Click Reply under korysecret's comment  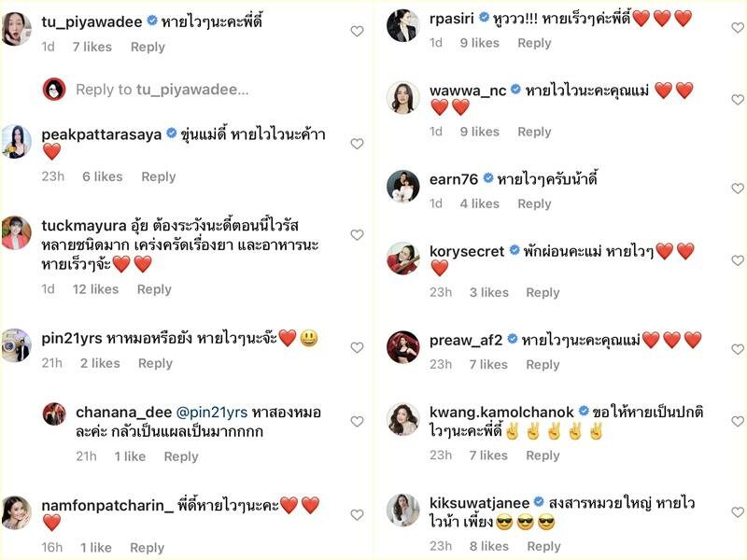tap(543, 293)
